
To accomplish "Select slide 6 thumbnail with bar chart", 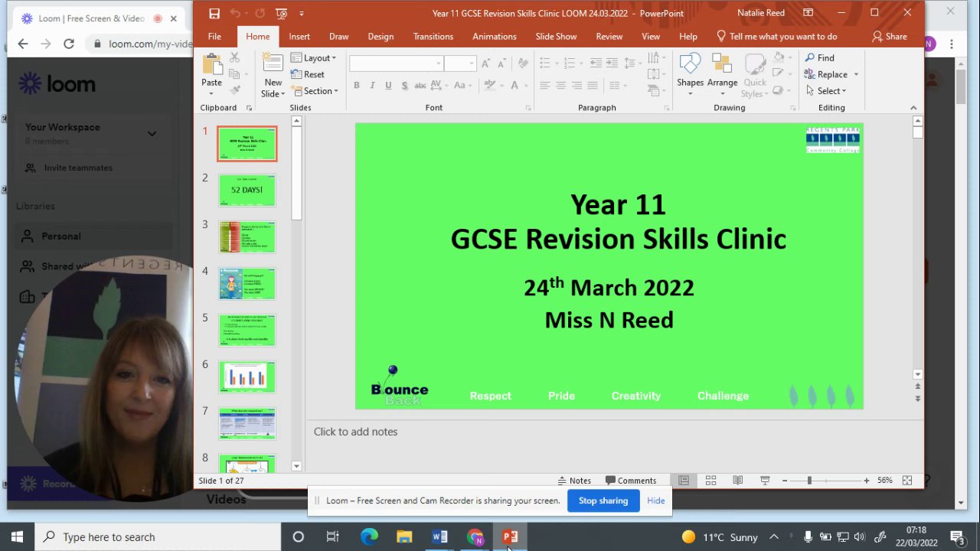I will click(247, 377).
